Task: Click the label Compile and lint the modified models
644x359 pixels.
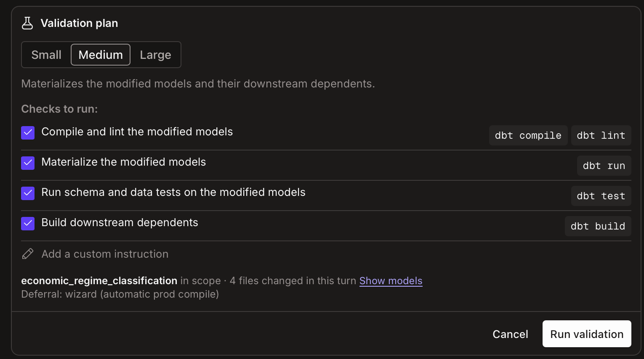Action: (137, 132)
